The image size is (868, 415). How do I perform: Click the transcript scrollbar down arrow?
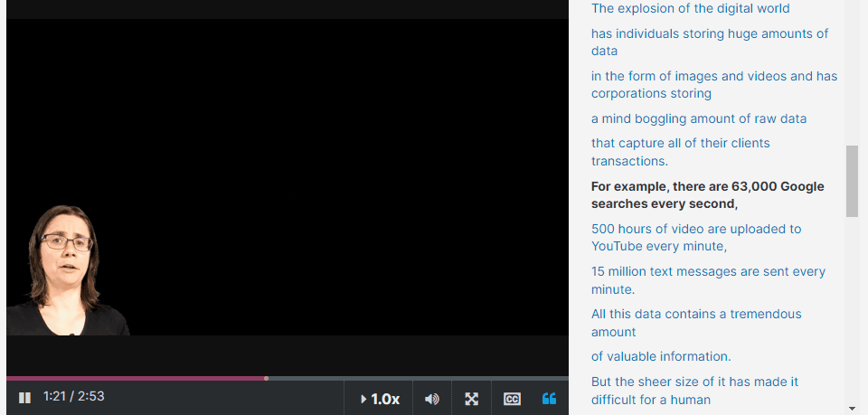point(852,409)
